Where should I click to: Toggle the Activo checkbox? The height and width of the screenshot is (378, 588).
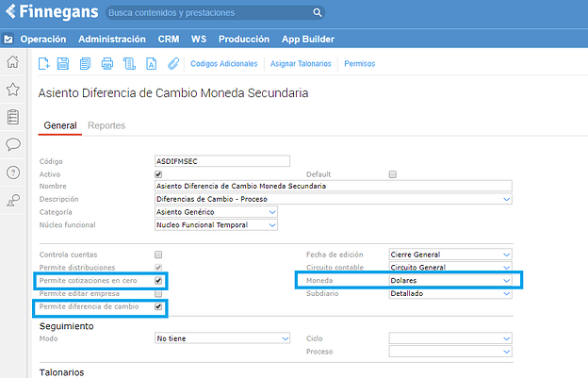158,174
